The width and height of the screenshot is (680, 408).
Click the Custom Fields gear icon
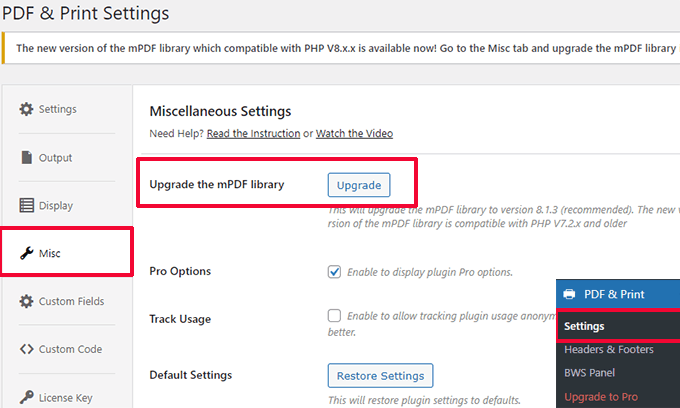point(26,301)
